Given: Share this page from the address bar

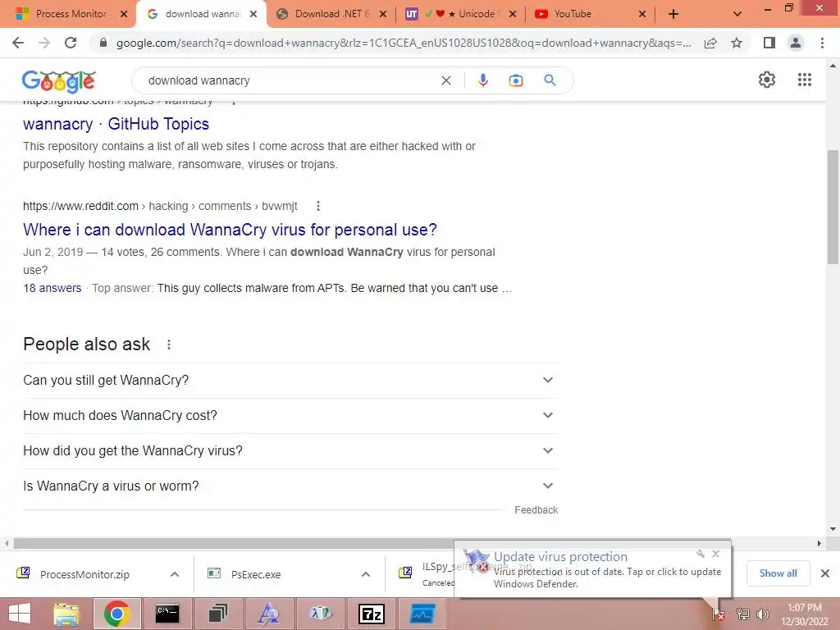Looking at the screenshot, I should coord(710,43).
